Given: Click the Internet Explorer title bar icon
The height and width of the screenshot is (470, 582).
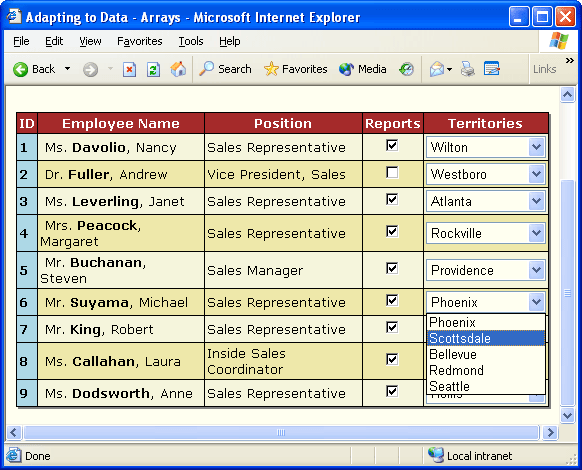Looking at the screenshot, I should coord(14,16).
